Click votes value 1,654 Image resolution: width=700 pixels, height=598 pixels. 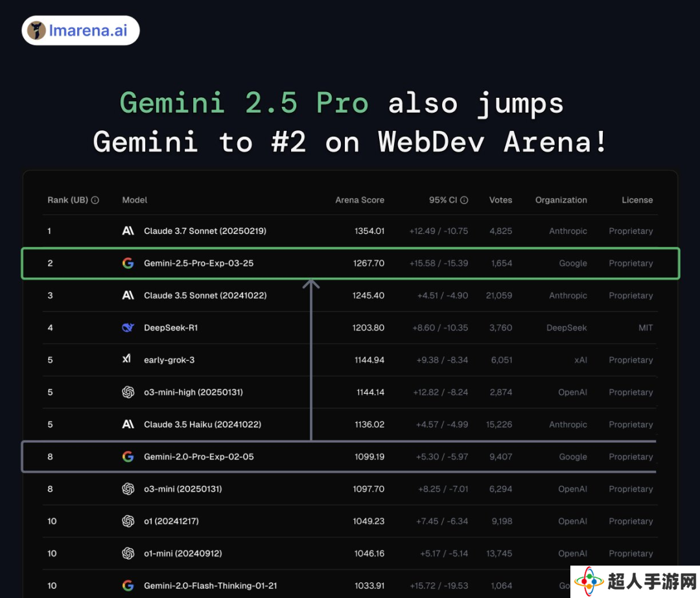coord(502,263)
